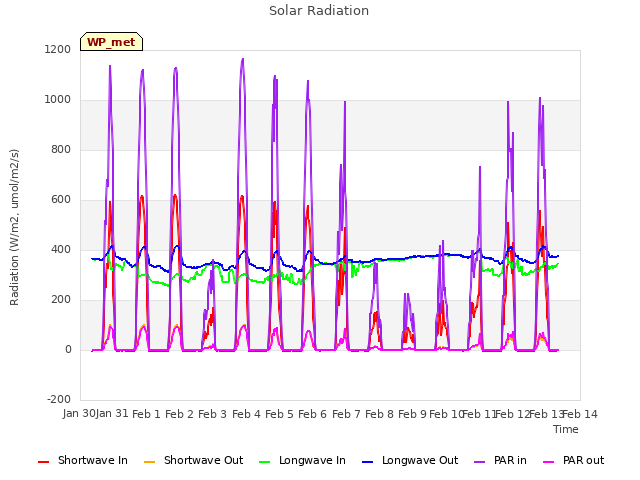Image resolution: width=640 pixels, height=480 pixels.
Task: Click the orange Shortwave Out legend swatch
Action: pyautogui.click(x=150, y=462)
